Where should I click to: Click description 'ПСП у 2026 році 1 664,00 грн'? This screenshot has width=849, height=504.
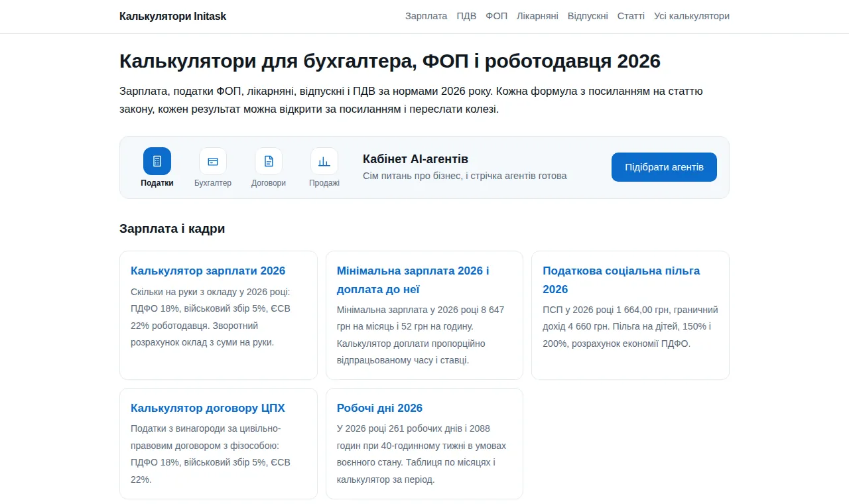[x=630, y=326]
